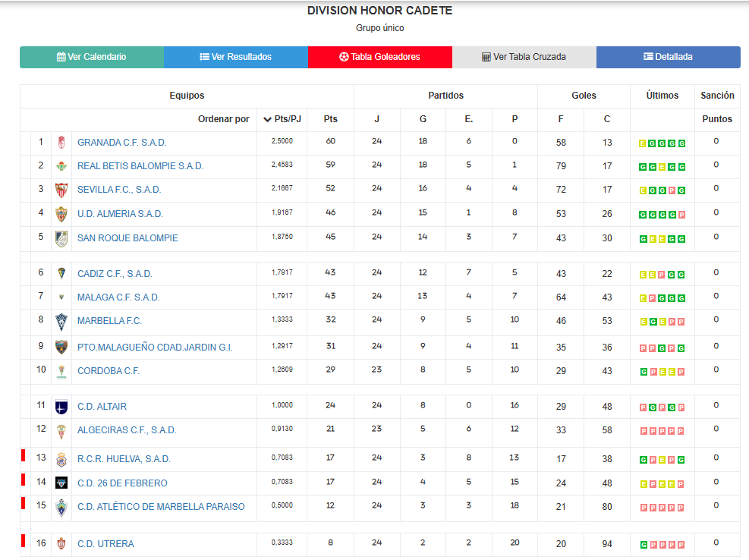Image resolution: width=749 pixels, height=560 pixels.
Task: Click the Pts/PJ sort chevron
Action: (x=267, y=119)
